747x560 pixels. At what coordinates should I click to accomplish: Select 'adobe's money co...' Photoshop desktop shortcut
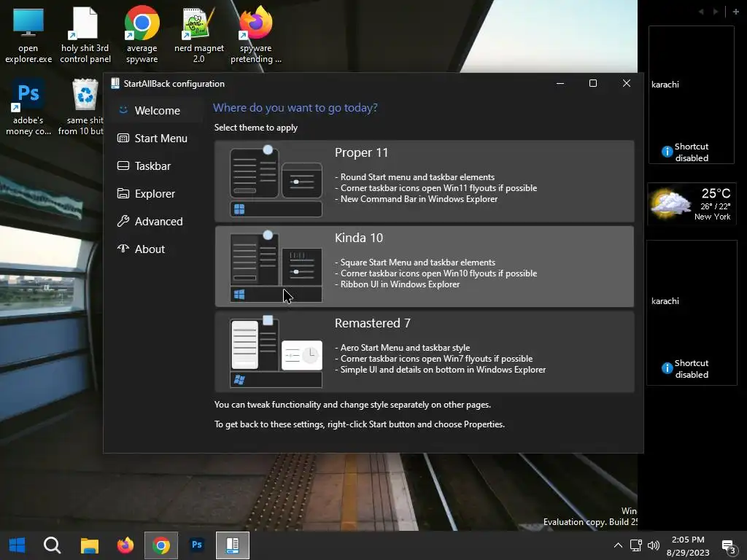point(28,108)
